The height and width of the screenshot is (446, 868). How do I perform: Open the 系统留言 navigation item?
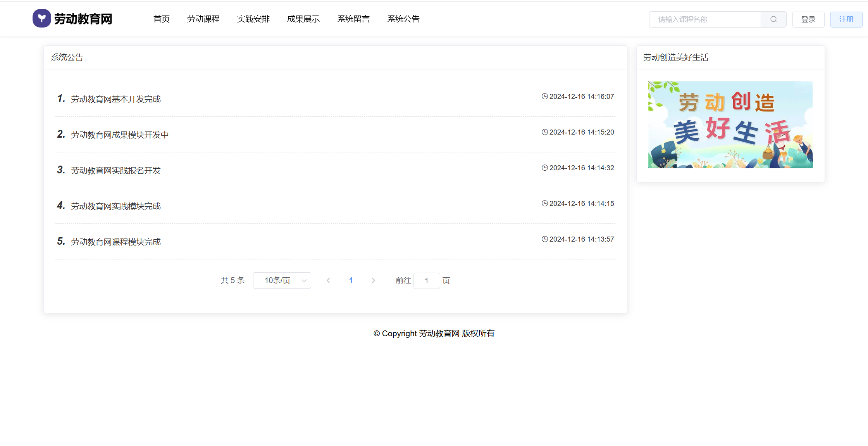(353, 19)
